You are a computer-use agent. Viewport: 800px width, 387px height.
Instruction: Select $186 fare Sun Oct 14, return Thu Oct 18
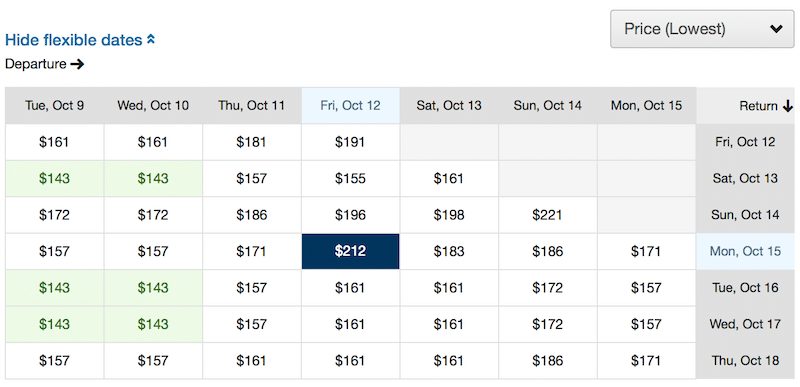point(547,360)
